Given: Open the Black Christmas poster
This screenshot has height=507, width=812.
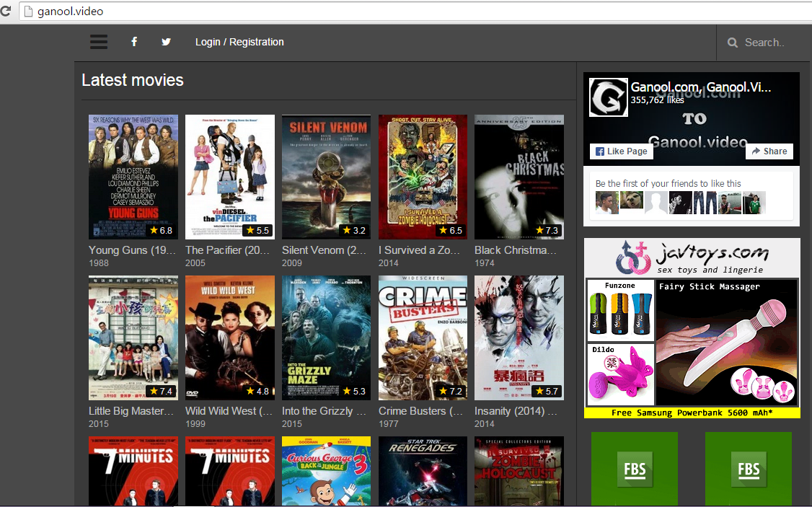Looking at the screenshot, I should coord(519,177).
